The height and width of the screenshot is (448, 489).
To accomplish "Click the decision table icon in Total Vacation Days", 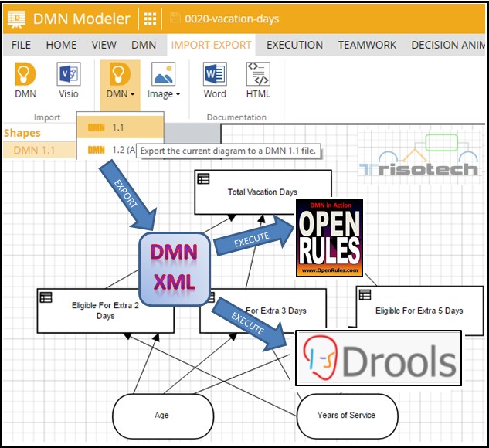I will point(204,179).
